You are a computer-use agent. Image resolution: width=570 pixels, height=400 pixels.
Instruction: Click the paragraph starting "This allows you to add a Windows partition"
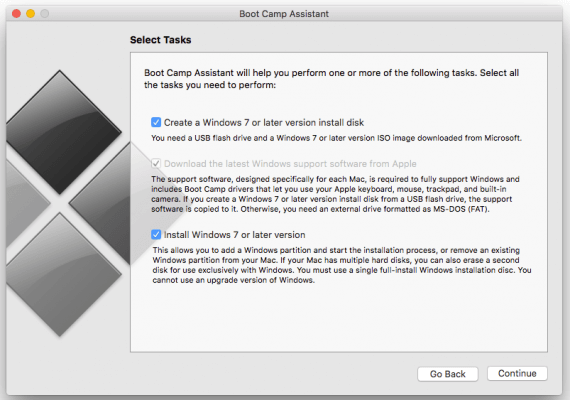point(342,265)
